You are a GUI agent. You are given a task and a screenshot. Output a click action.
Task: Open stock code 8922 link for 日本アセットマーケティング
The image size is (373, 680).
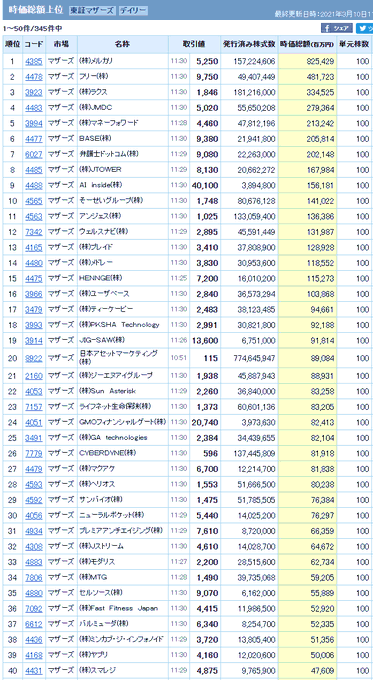(x=33, y=358)
